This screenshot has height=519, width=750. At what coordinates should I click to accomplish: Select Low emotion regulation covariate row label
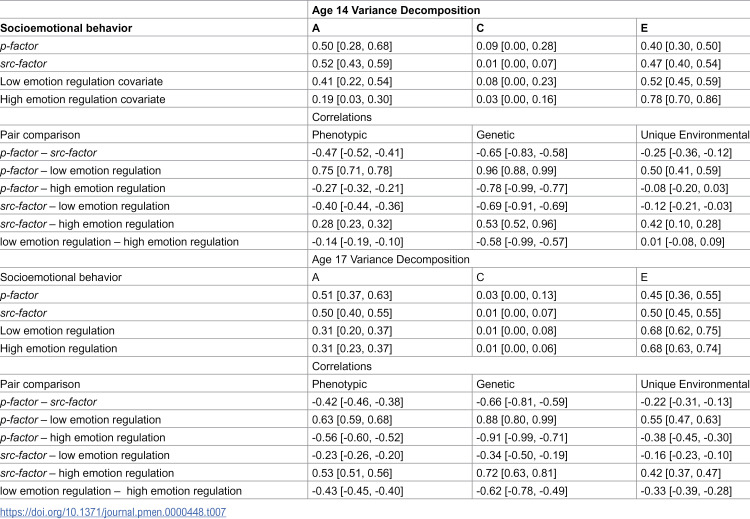click(x=81, y=81)
